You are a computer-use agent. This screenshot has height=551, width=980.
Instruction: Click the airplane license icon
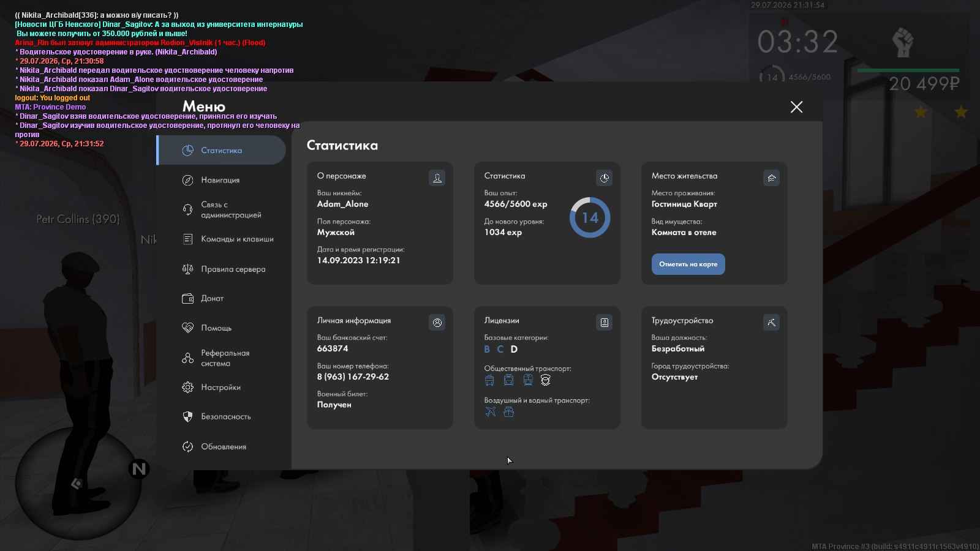point(490,412)
